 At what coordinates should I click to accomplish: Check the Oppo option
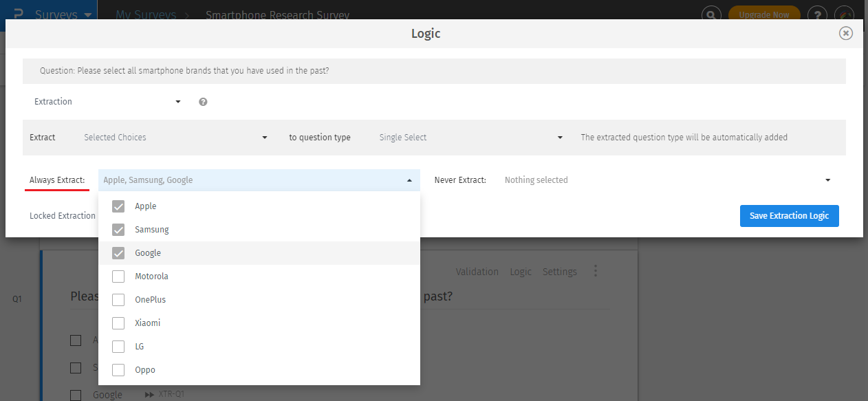[x=118, y=370]
